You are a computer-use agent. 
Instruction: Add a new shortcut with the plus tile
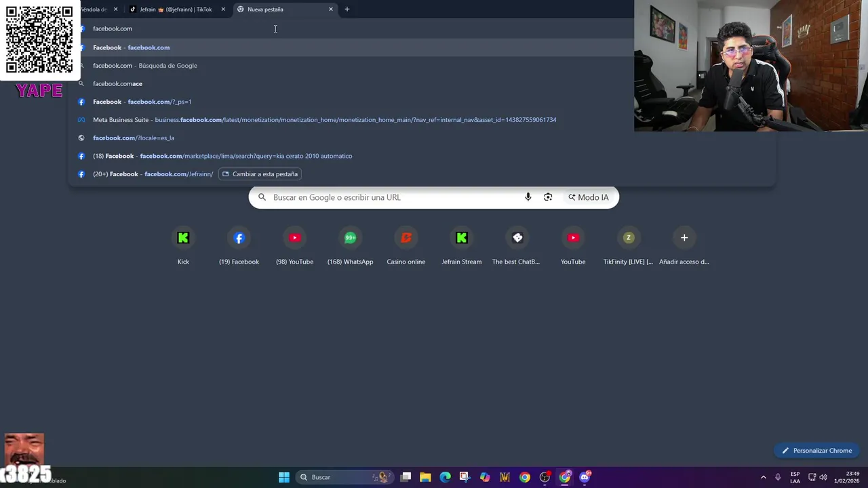[x=684, y=246]
